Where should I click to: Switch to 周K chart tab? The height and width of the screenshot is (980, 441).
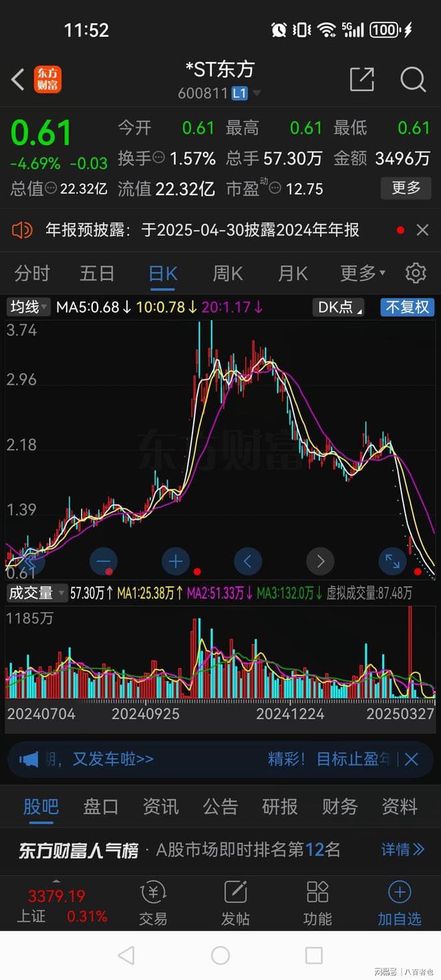tap(227, 273)
